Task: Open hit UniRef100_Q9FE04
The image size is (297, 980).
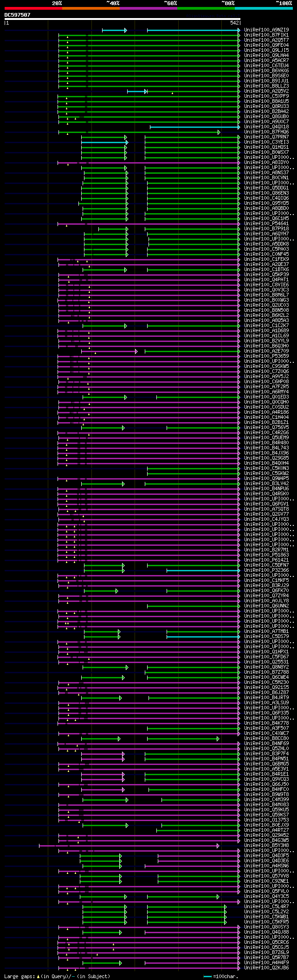Action: pyautogui.click(x=266, y=45)
